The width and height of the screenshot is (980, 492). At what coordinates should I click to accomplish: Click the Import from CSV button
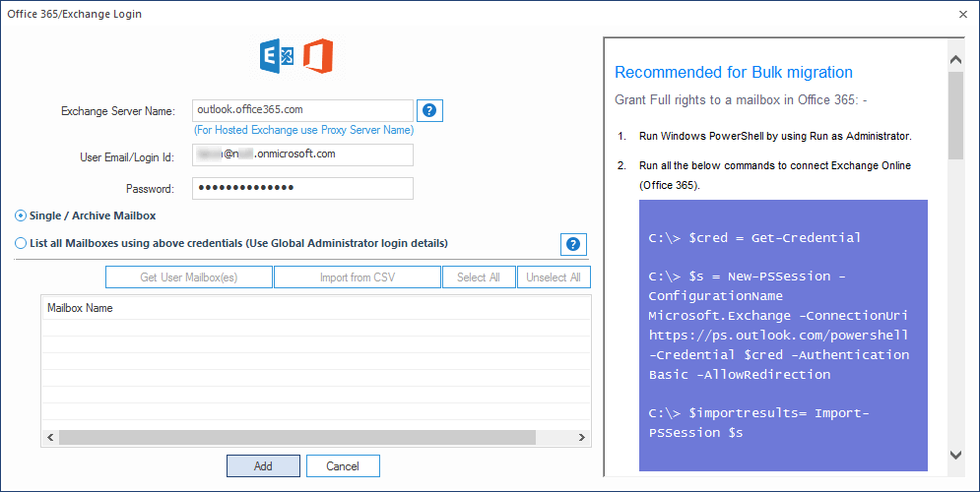358,277
